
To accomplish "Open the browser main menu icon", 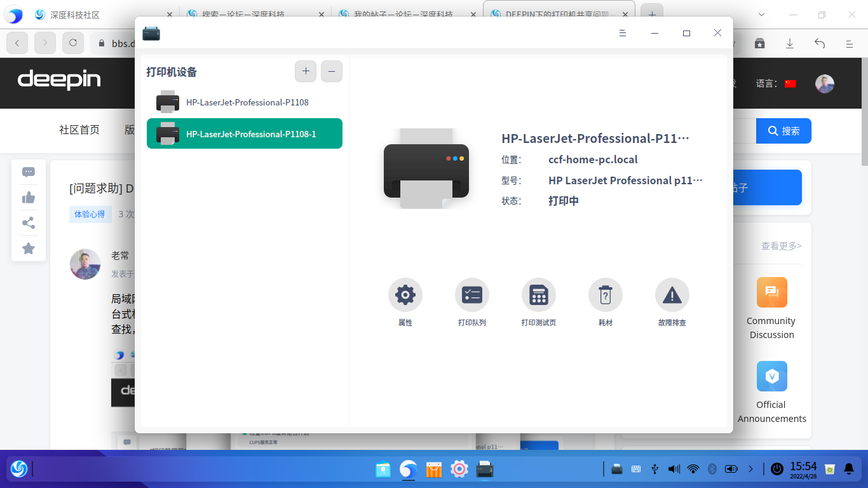I will point(850,43).
